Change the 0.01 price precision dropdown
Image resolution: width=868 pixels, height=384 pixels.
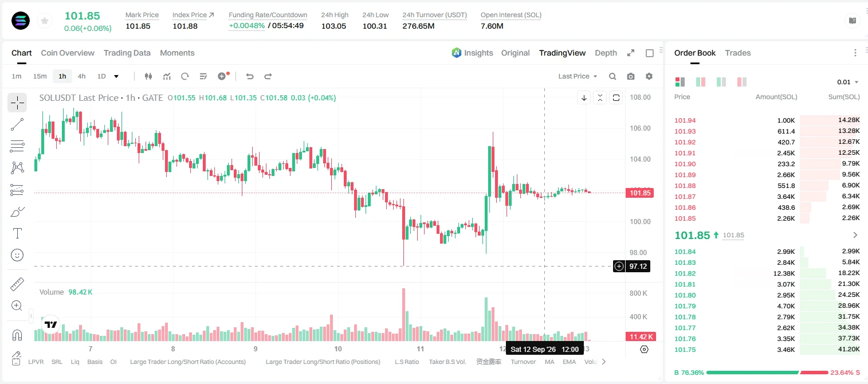848,82
